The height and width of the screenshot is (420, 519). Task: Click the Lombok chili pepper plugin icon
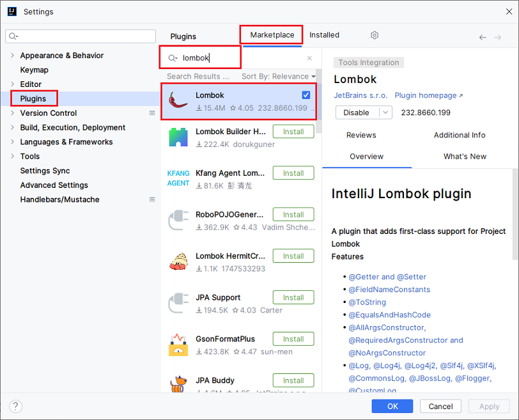pos(178,102)
